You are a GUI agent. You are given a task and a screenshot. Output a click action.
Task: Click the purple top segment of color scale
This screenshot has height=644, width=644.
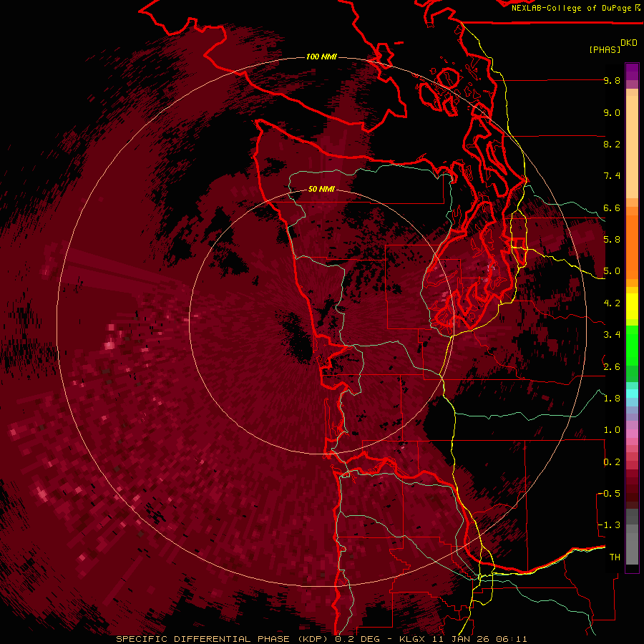pos(632,72)
